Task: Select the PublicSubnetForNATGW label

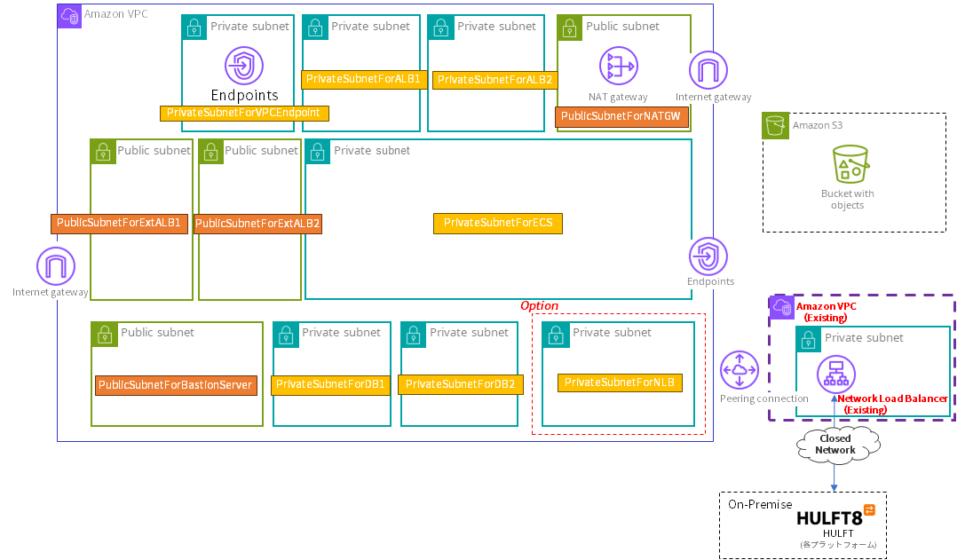Action: [x=621, y=116]
